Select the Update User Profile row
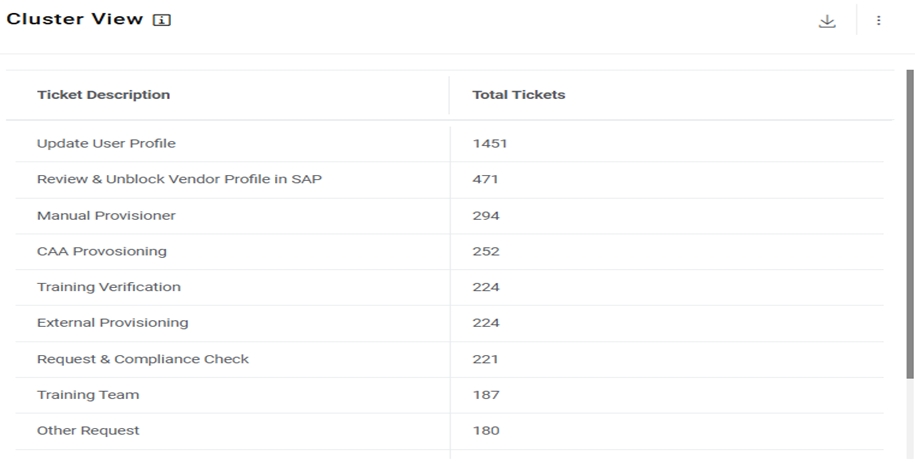The height and width of the screenshot is (463, 915). coord(106,143)
